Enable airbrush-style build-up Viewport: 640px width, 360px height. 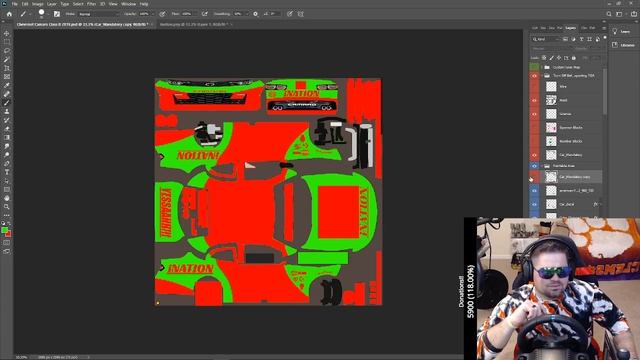click(205, 14)
